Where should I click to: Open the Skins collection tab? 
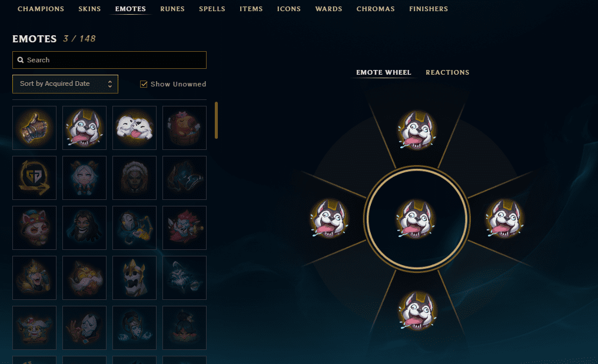[x=89, y=9]
